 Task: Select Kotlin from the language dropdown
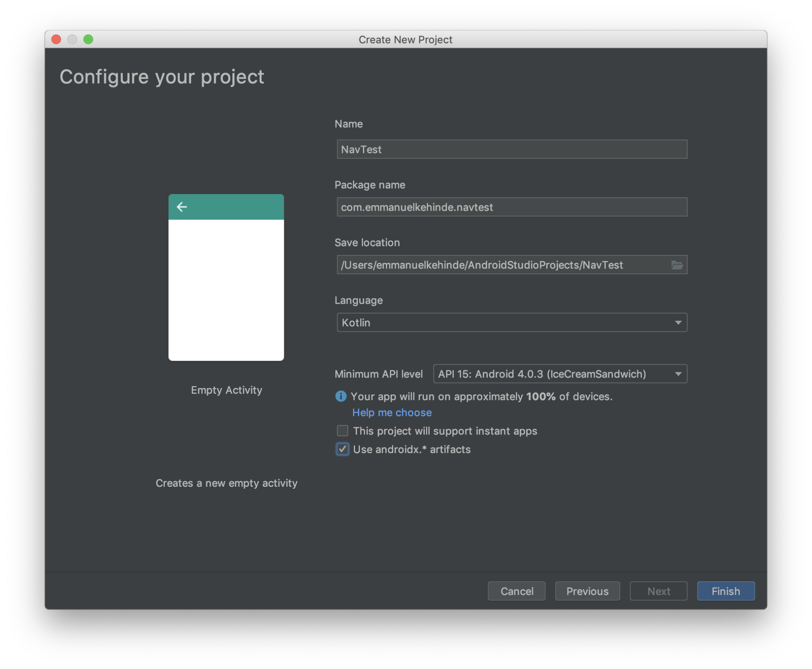pos(511,322)
